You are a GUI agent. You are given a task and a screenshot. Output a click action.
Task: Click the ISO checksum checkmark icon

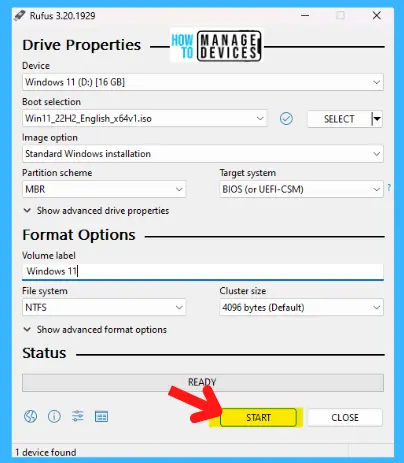[x=286, y=119]
